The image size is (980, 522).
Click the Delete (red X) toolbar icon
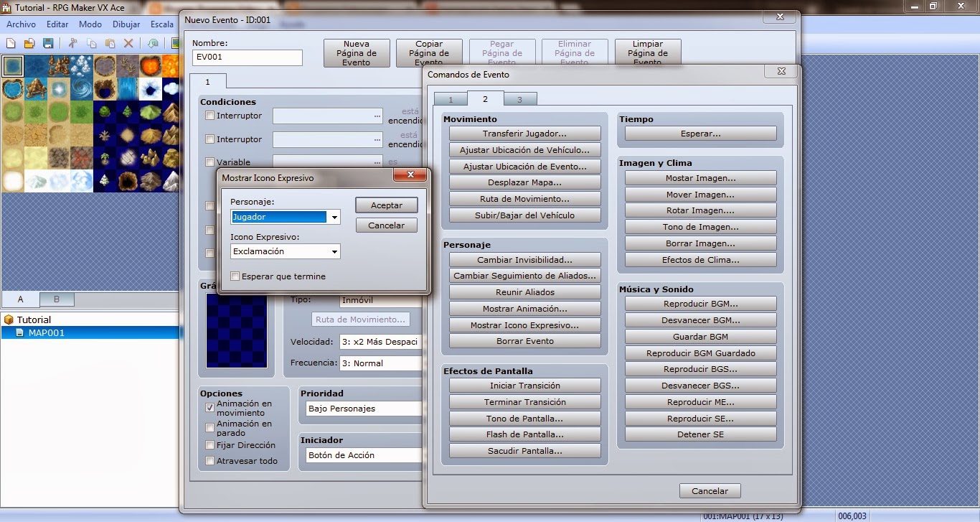coord(128,43)
